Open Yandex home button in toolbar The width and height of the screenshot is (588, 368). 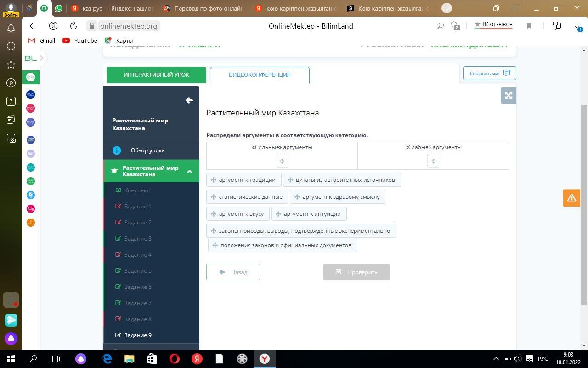pos(53,26)
